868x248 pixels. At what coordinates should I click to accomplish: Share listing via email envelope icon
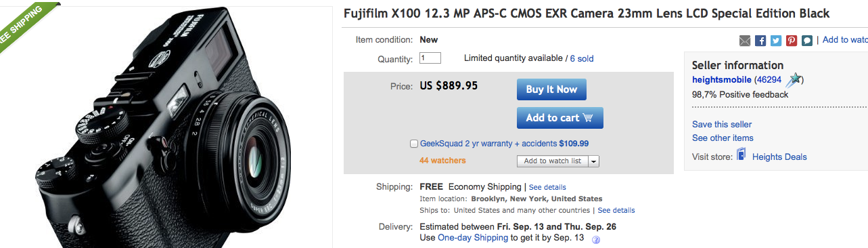[745, 41]
